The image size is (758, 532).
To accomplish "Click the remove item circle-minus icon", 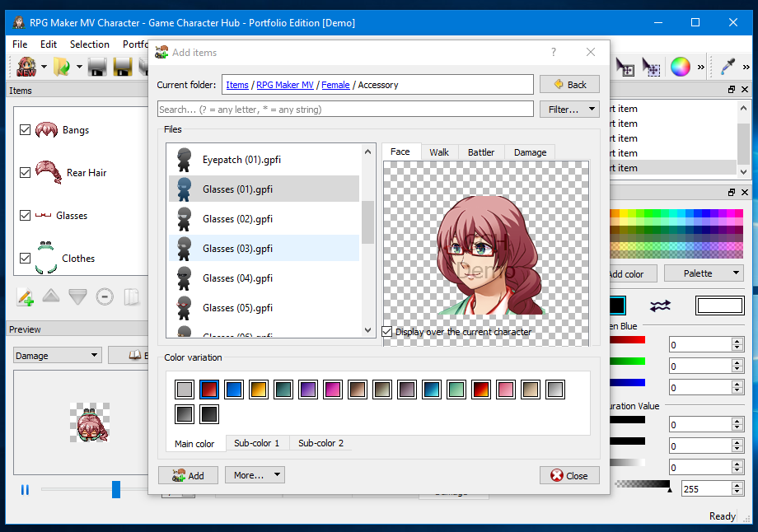I will (x=105, y=296).
